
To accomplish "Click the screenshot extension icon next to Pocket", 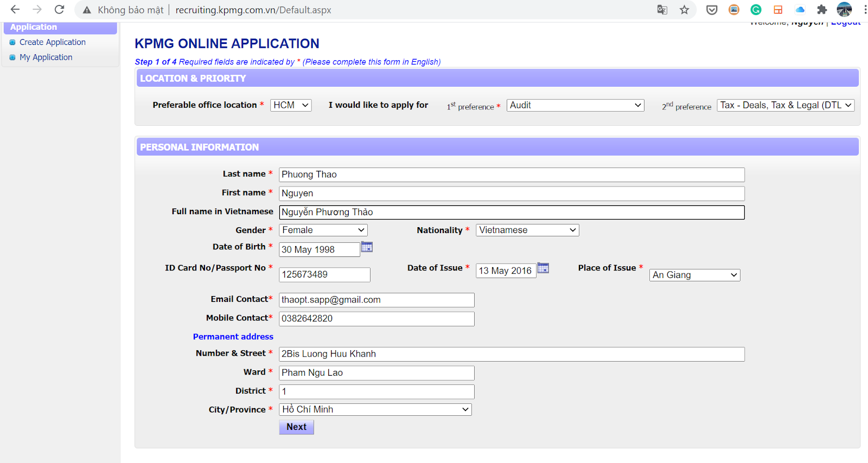I will tap(734, 10).
